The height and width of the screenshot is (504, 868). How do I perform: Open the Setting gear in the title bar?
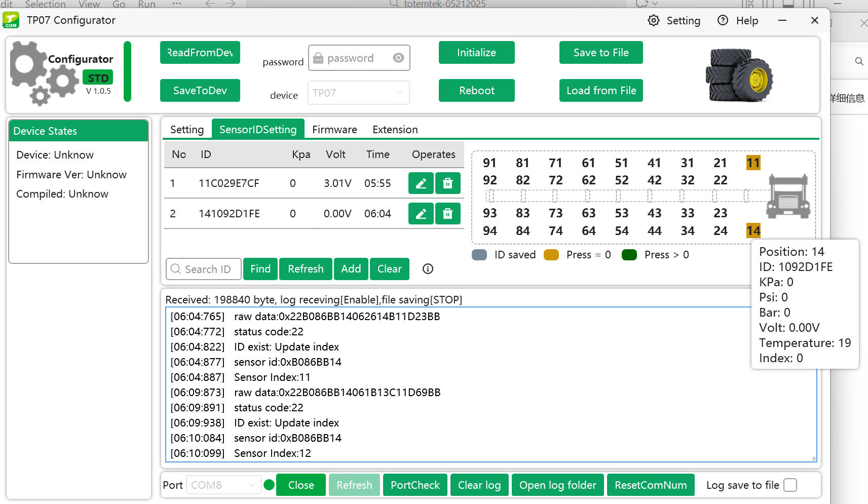[x=654, y=20]
